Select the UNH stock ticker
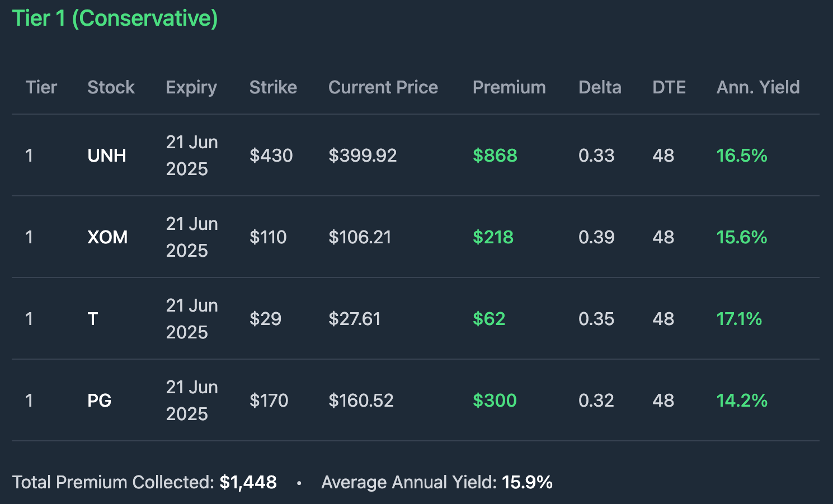 107,156
